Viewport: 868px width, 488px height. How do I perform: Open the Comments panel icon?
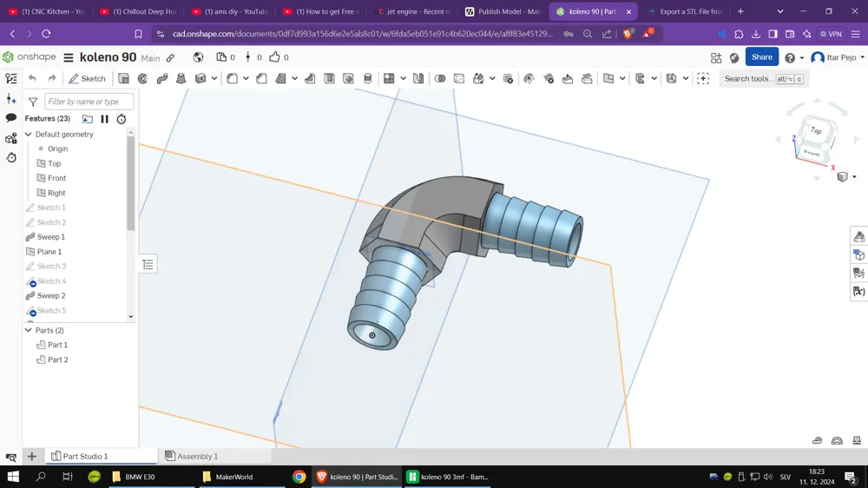(11, 118)
